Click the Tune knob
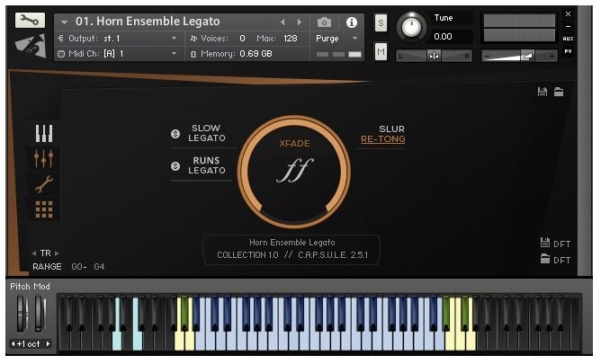Viewport: 601px width, 364px height. [x=411, y=26]
